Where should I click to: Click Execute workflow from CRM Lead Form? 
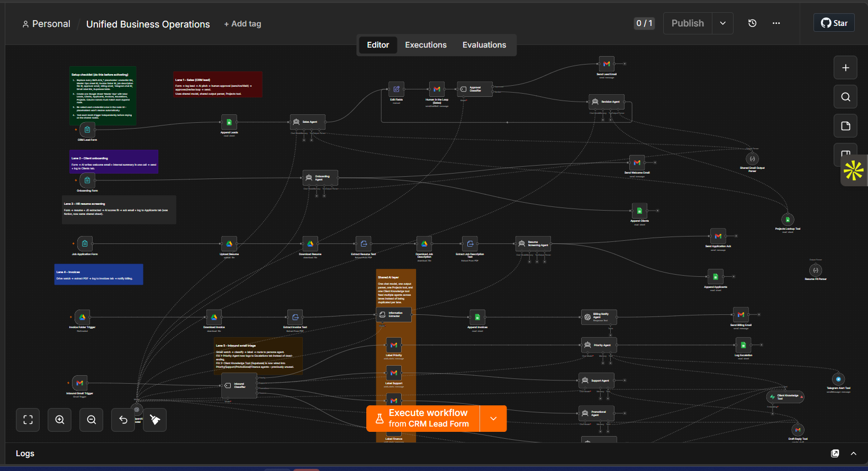423,419
